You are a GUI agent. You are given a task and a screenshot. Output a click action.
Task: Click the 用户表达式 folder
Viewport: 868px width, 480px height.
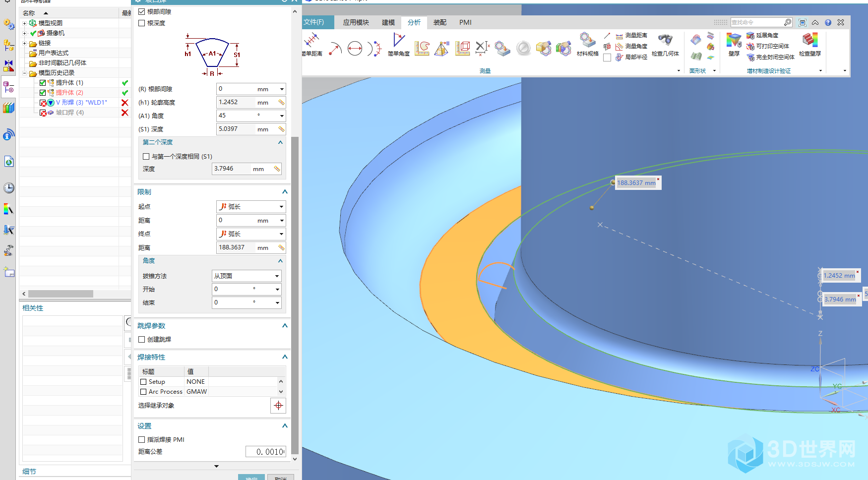point(54,53)
